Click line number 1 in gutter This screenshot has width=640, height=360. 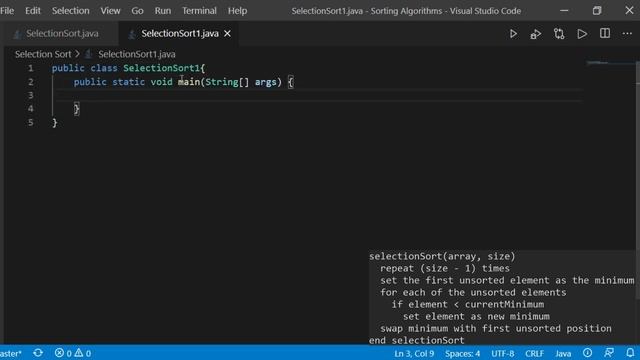tap(30, 68)
